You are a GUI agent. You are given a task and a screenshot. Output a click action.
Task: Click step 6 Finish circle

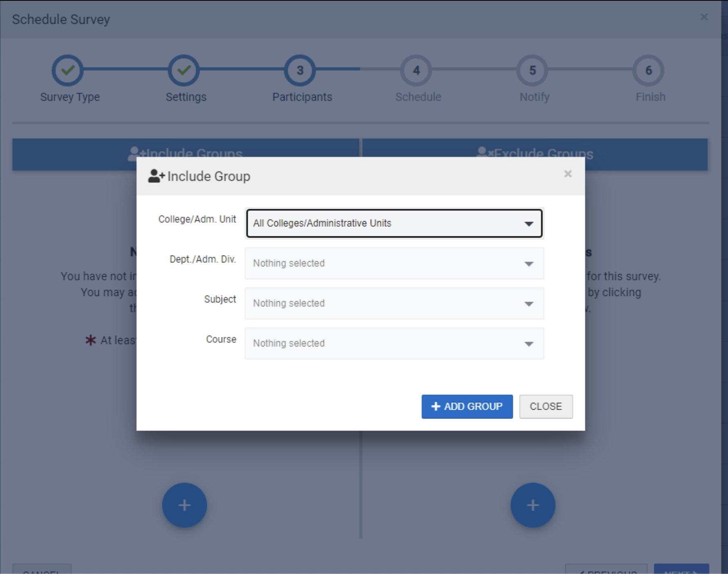click(648, 70)
